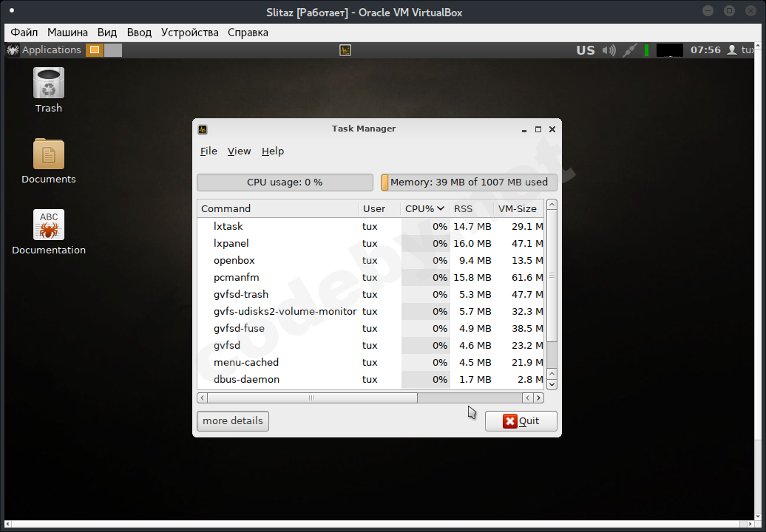Click the 61.6 M VM-Size value
This screenshot has height=532, width=766.
[x=527, y=277]
